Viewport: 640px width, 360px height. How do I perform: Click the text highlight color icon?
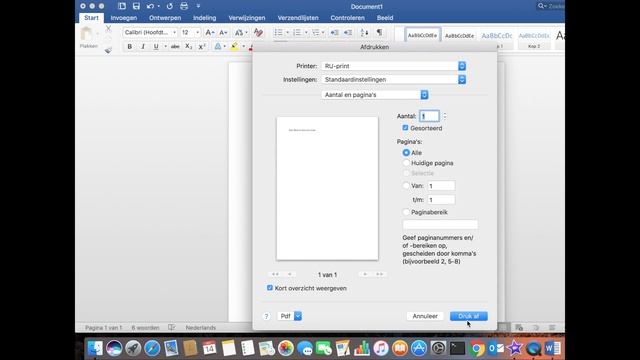pyautogui.click(x=234, y=47)
